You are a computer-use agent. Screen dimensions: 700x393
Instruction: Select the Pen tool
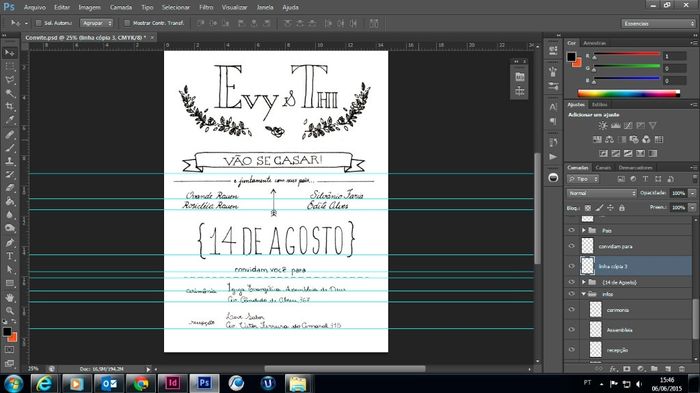click(9, 242)
